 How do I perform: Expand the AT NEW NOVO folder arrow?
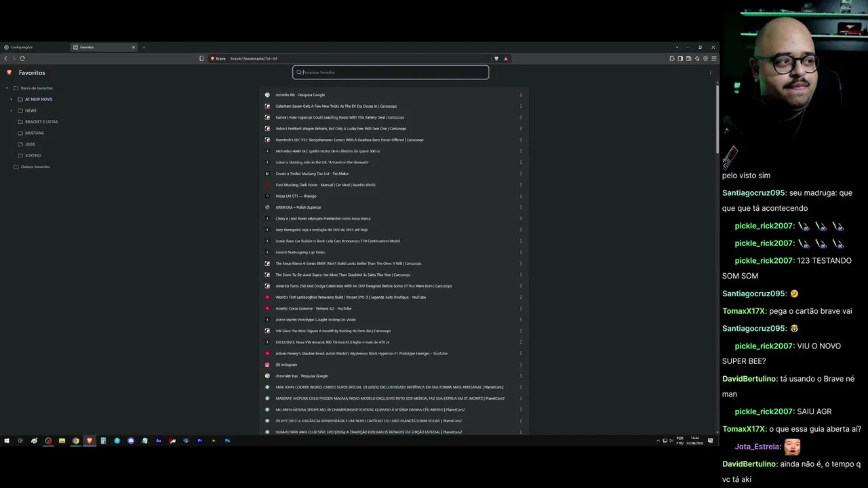[12, 100]
